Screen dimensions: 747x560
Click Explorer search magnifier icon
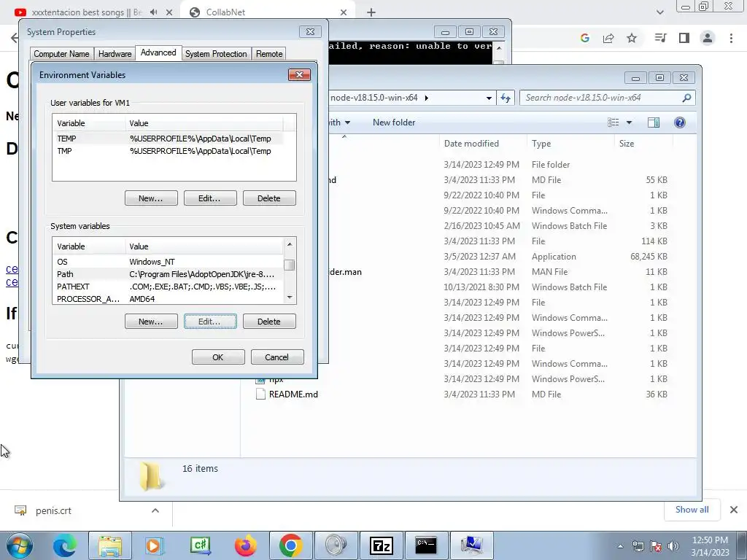coord(686,98)
